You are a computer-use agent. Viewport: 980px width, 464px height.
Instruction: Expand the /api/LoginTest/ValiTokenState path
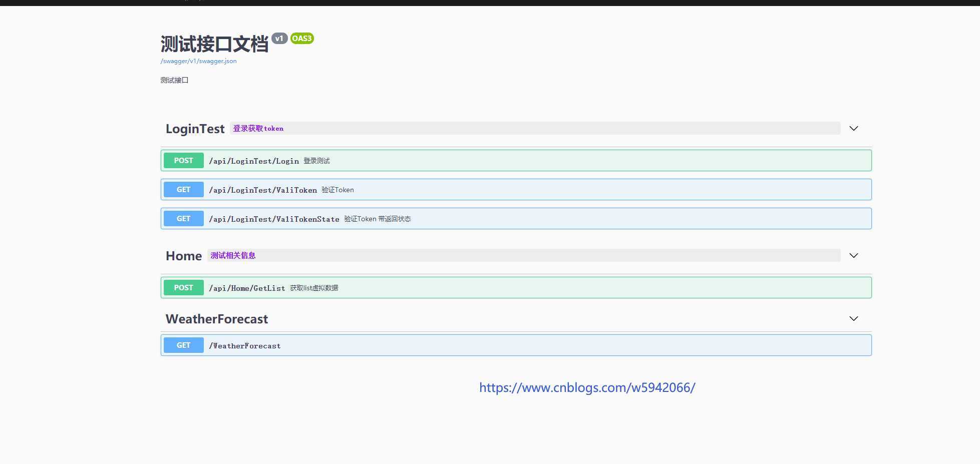click(274, 219)
